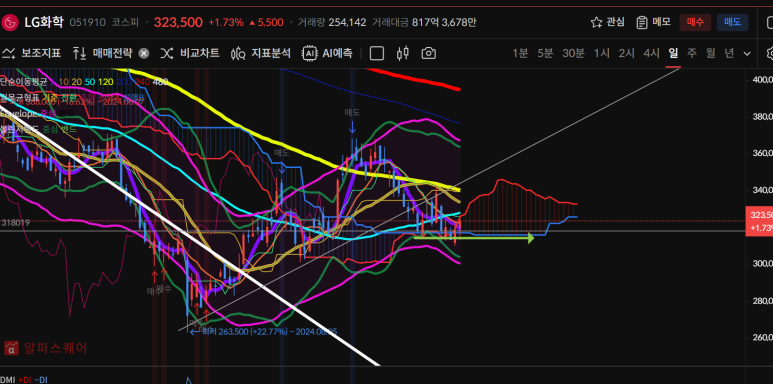Select the 주 weekly timeframe
Image resolution: width=773 pixels, height=384 pixels.
pyautogui.click(x=692, y=53)
